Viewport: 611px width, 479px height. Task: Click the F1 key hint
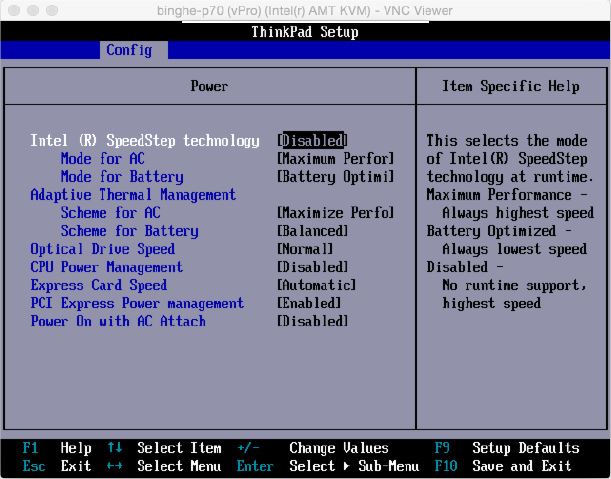[30, 448]
